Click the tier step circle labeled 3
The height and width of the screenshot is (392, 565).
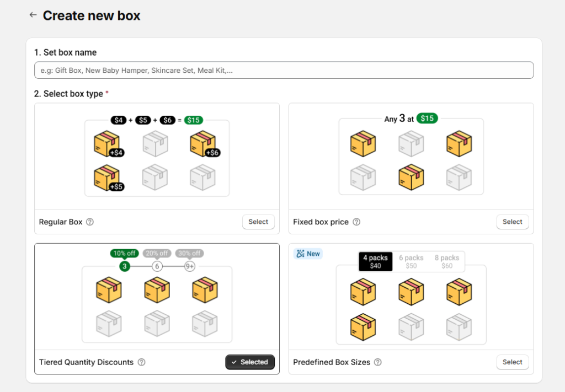pyautogui.click(x=125, y=266)
